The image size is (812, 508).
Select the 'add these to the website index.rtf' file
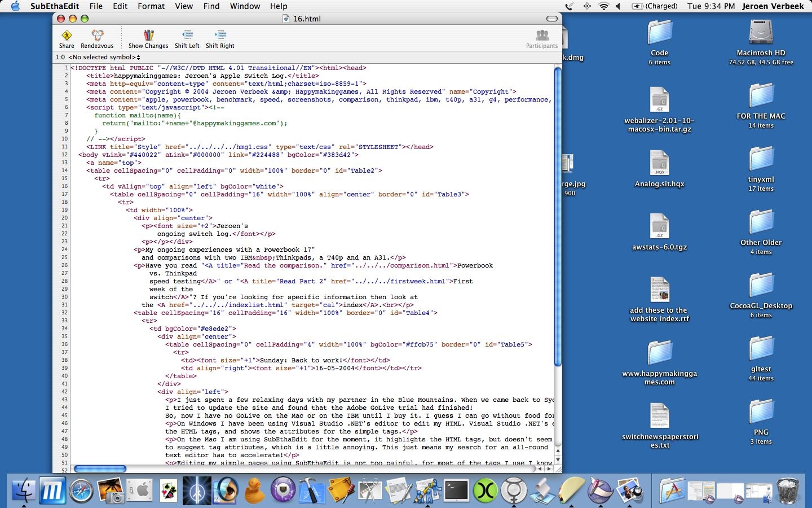[x=659, y=290]
